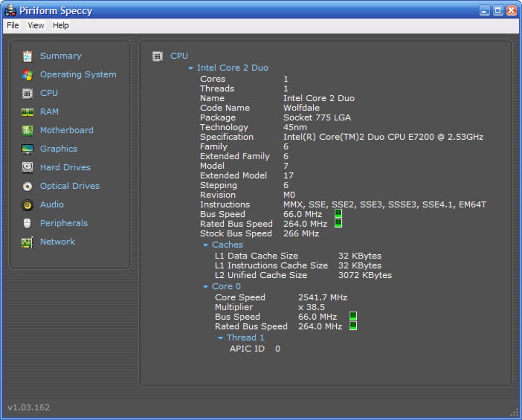Click the Optical Drives disc icon
The height and width of the screenshot is (420, 522).
coord(27,186)
